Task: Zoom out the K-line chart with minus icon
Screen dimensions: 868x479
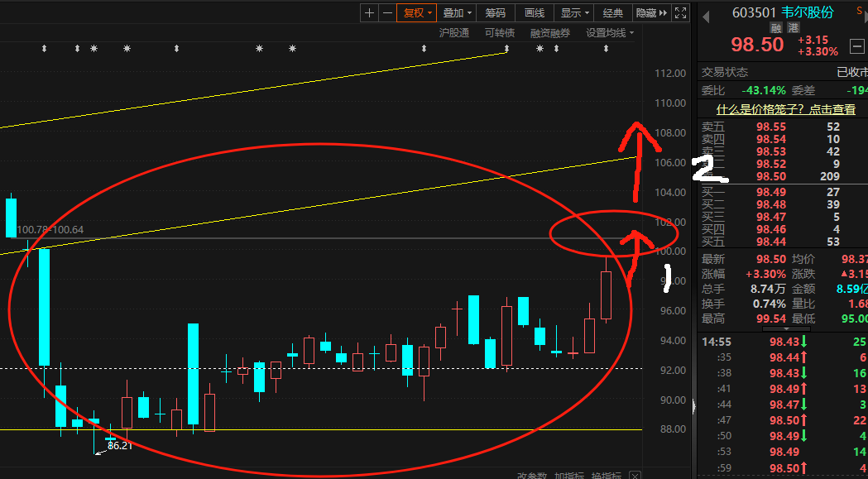Action: (x=387, y=12)
